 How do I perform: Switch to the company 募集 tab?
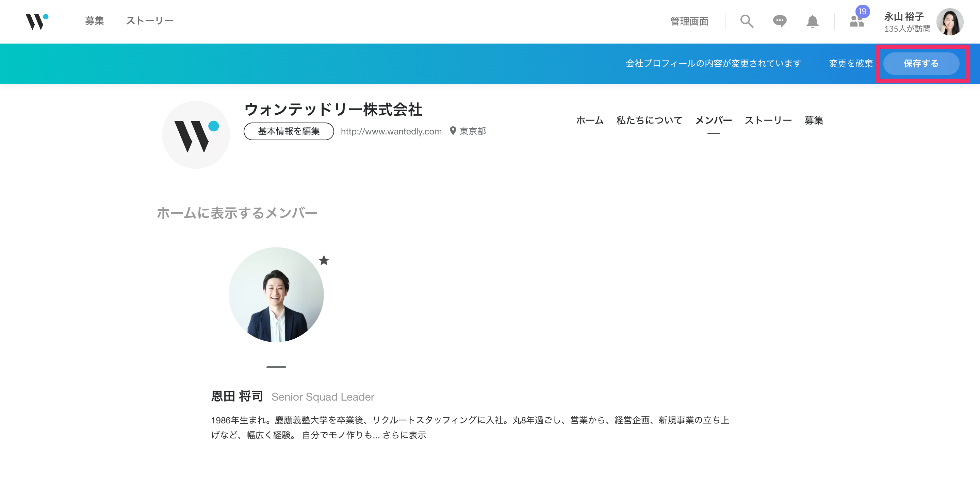coord(814,120)
